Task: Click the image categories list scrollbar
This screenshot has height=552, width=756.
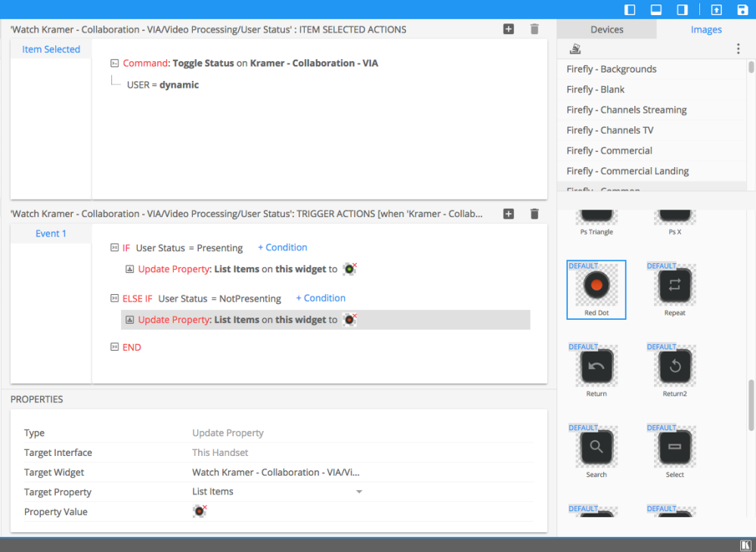Action: (x=751, y=67)
